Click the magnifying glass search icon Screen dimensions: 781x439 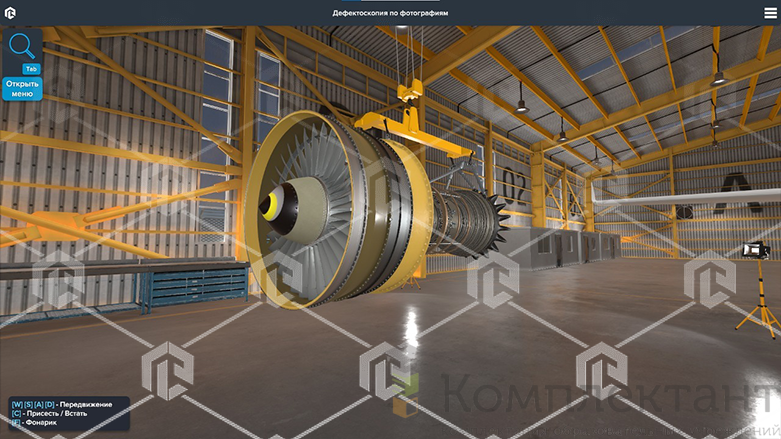coord(22,46)
